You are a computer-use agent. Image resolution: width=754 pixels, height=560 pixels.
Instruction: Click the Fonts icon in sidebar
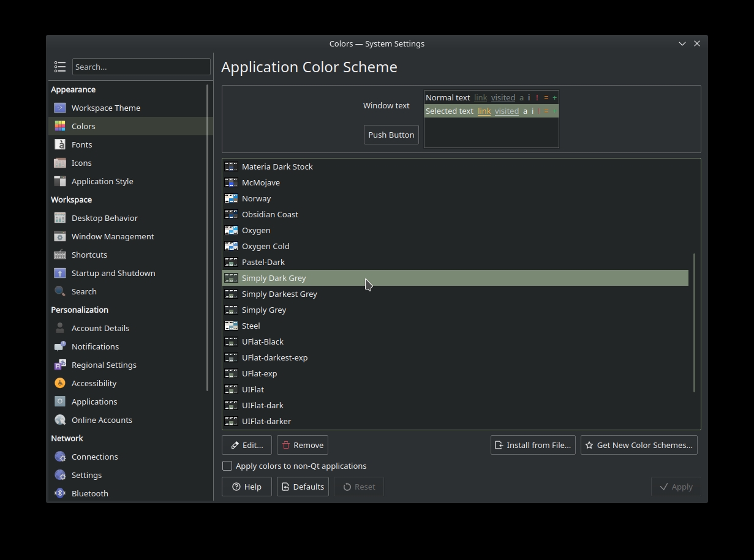tap(60, 144)
